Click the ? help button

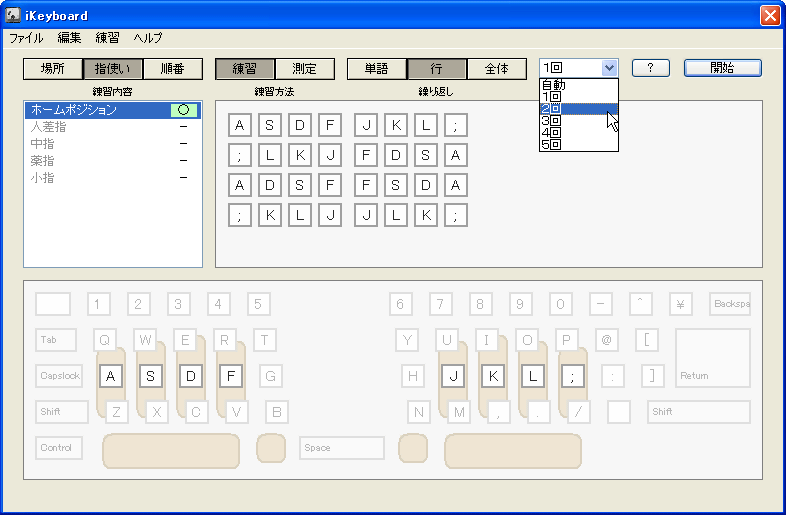[x=651, y=68]
